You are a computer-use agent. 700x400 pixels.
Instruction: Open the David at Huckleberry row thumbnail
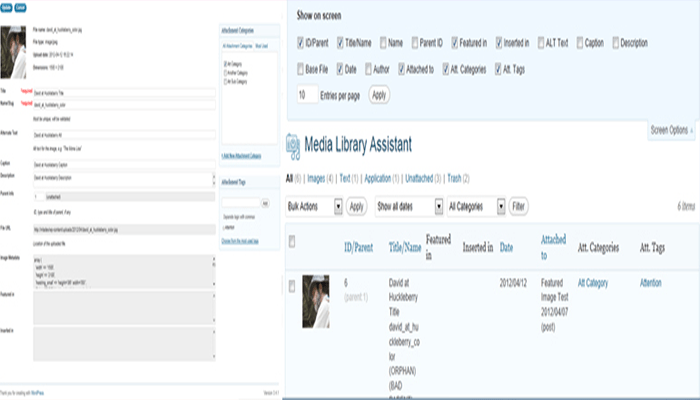click(x=316, y=301)
